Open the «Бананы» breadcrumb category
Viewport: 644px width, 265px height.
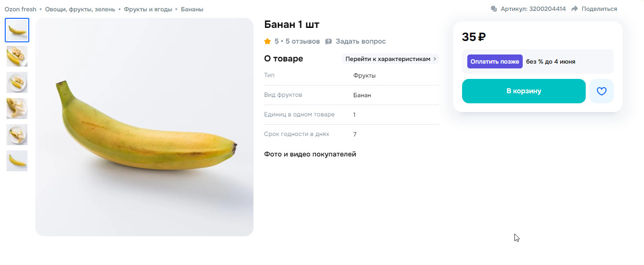tap(192, 9)
